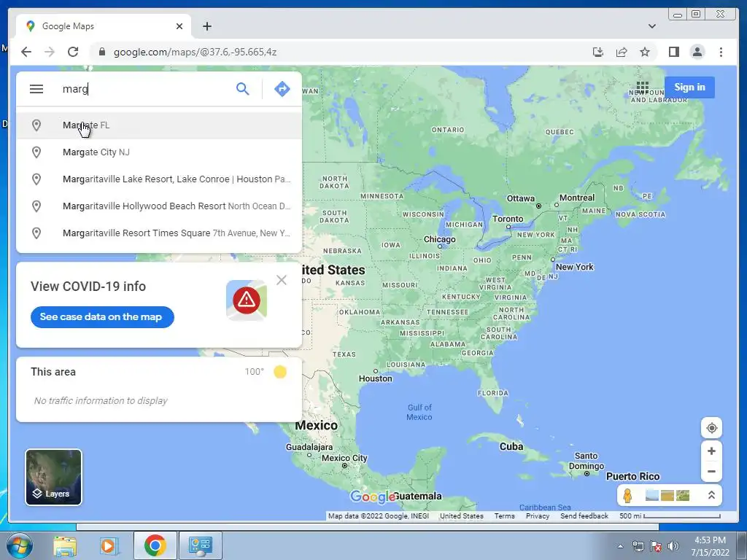This screenshot has height=560, width=747.
Task: Dismiss the COVID-19 info card
Action: [282, 280]
